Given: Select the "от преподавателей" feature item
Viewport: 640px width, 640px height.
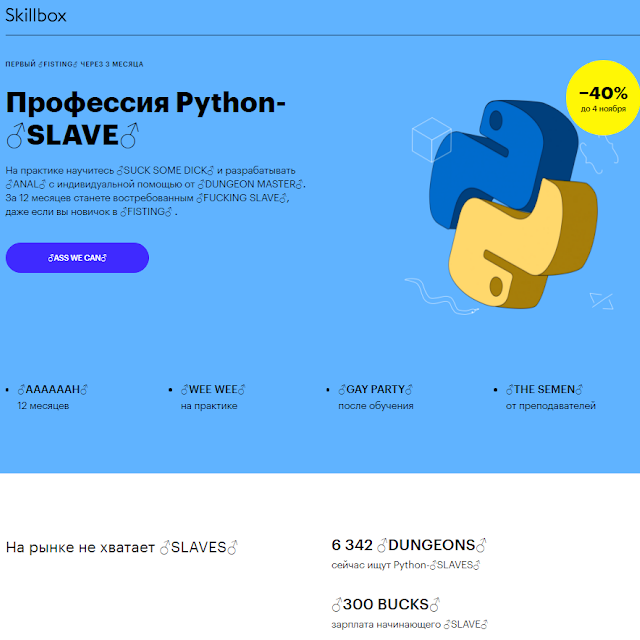Looking at the screenshot, I should (550, 397).
